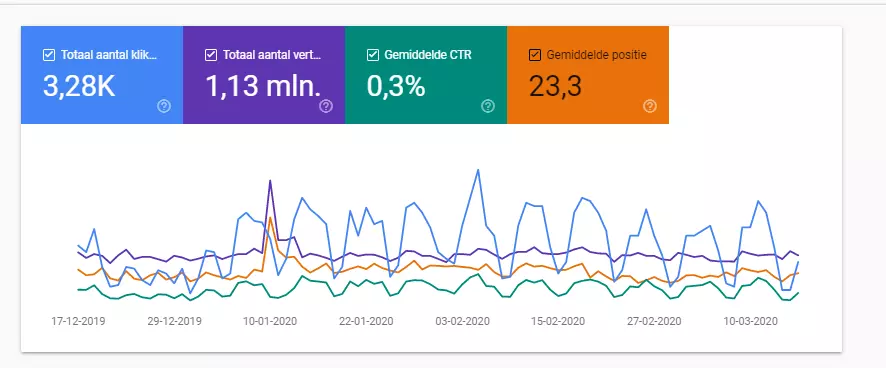This screenshot has width=886, height=368.
Task: Click the 27-02-2020 axis date label
Action: point(654,321)
